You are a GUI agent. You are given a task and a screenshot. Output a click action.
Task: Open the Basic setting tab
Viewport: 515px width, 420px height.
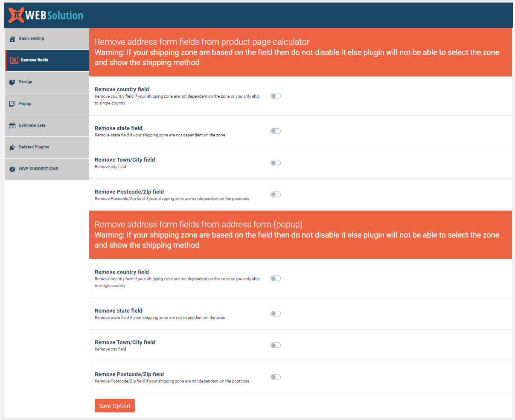point(47,38)
